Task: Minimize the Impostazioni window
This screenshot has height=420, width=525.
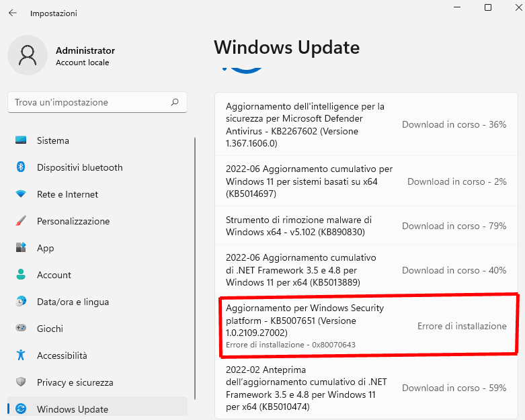Action: [457, 7]
